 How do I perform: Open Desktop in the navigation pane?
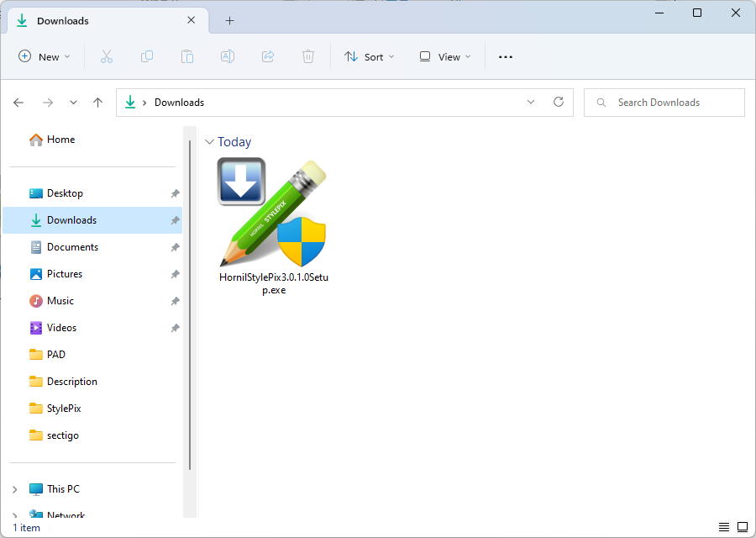pos(92,193)
